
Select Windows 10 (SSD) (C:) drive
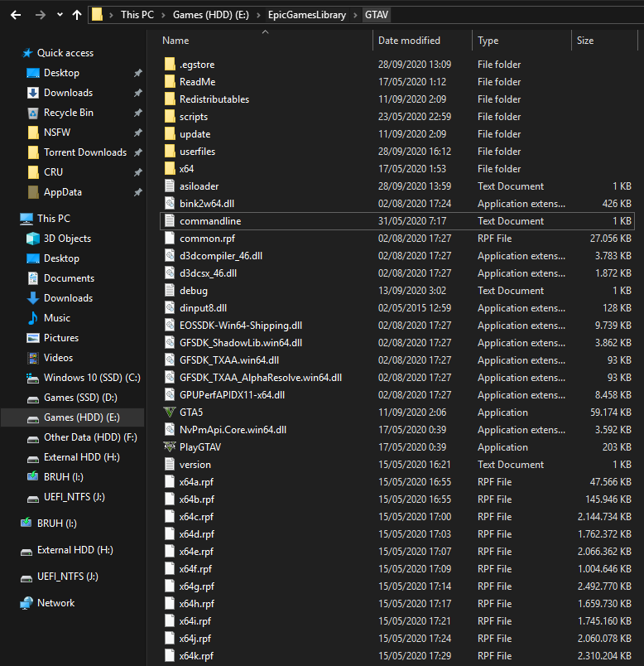coord(92,378)
